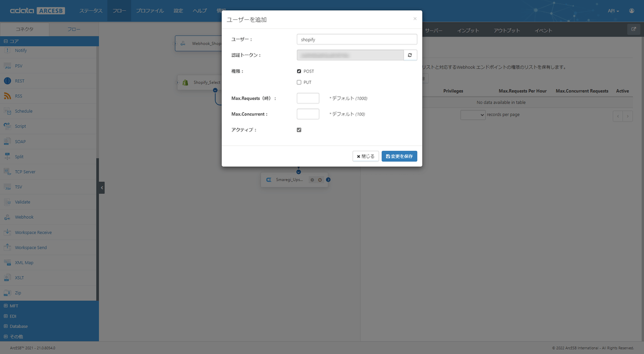Screen dimensions: 644x354
Task: Select the Zip connector icon
Action: [8, 293]
